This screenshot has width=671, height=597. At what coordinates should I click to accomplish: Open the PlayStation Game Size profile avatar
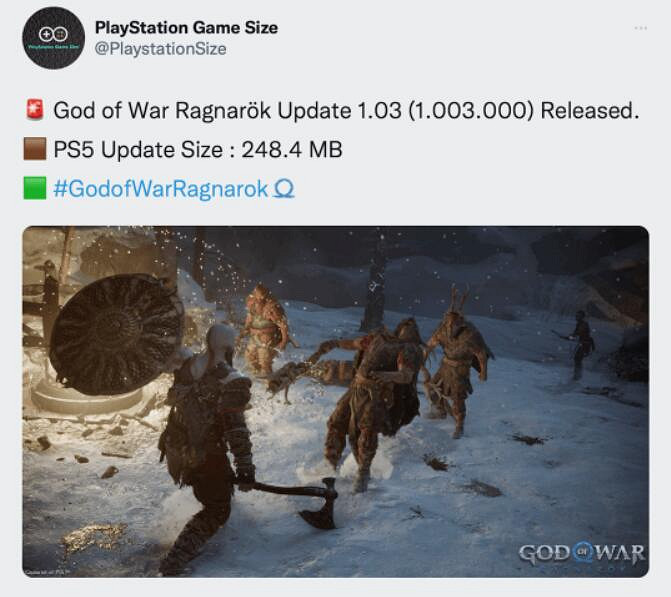[x=53, y=38]
